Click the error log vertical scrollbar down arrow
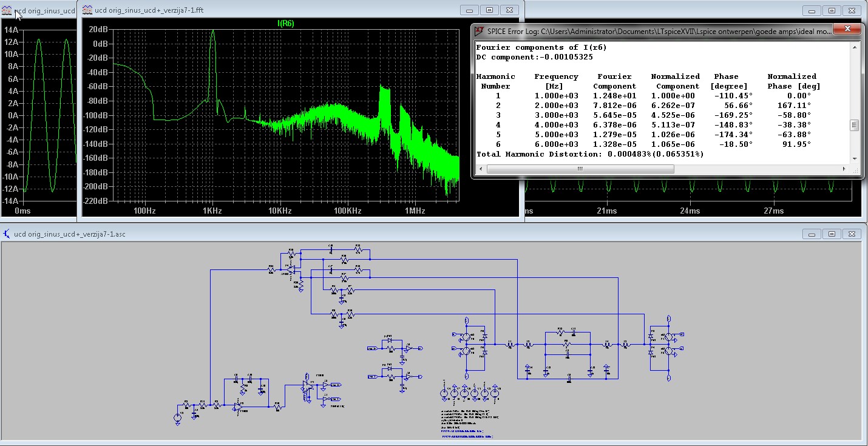868x446 pixels. pyautogui.click(x=854, y=158)
